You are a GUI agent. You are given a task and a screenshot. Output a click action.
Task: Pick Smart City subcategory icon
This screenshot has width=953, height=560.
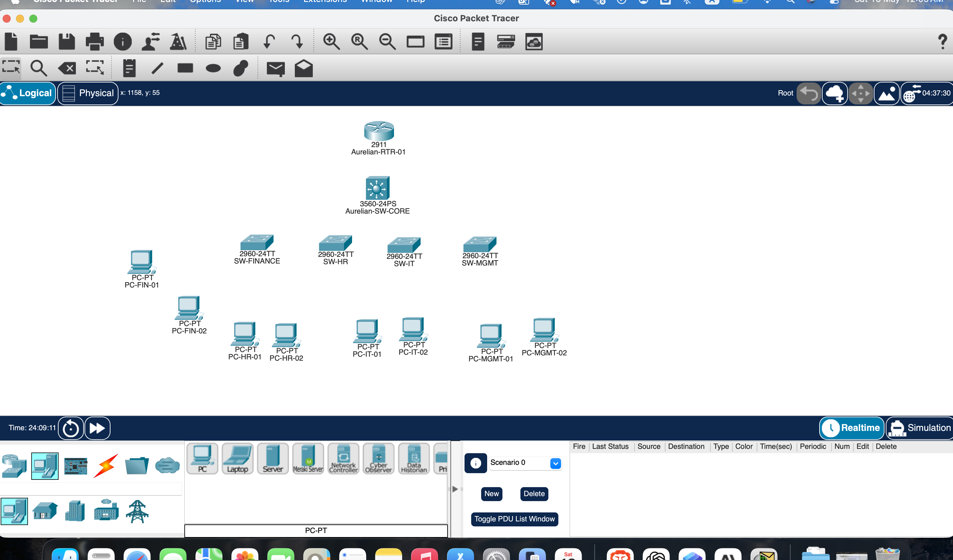[x=75, y=511]
